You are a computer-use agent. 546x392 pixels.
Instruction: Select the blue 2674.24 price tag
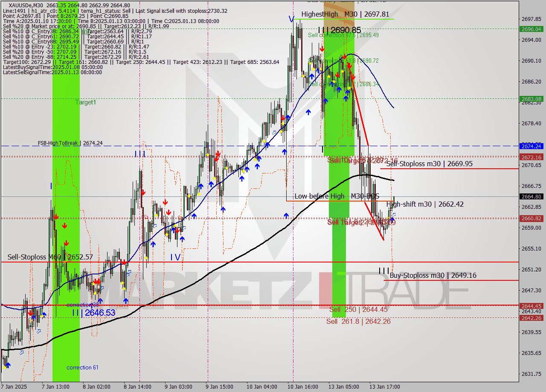[x=531, y=146]
